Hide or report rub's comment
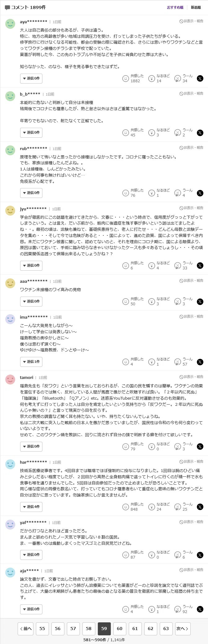 (x=192, y=148)
